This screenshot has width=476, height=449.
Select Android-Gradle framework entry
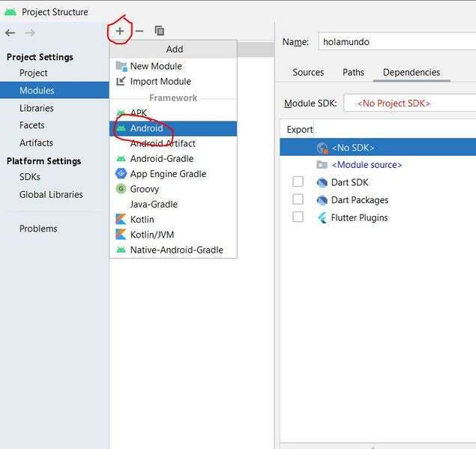(x=173, y=159)
